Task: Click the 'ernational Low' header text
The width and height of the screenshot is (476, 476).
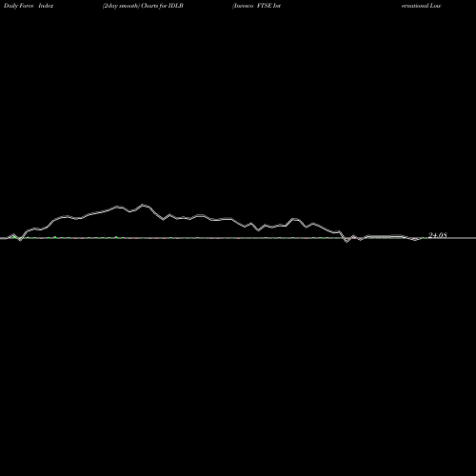Action: pyautogui.click(x=421, y=6)
